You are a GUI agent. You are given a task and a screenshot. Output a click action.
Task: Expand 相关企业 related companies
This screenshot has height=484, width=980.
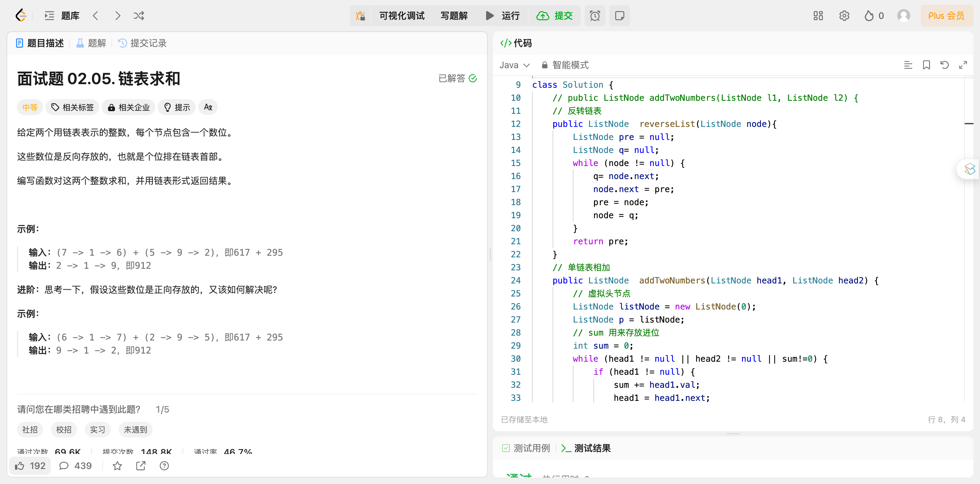(x=128, y=107)
